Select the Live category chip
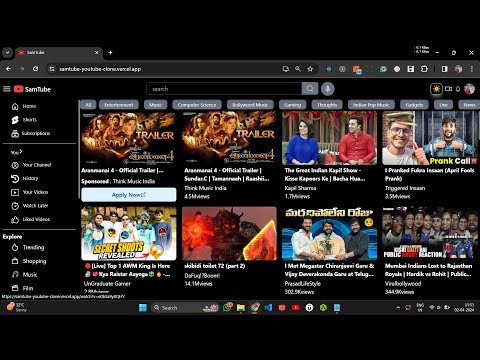The width and height of the screenshot is (480, 360). tap(443, 105)
